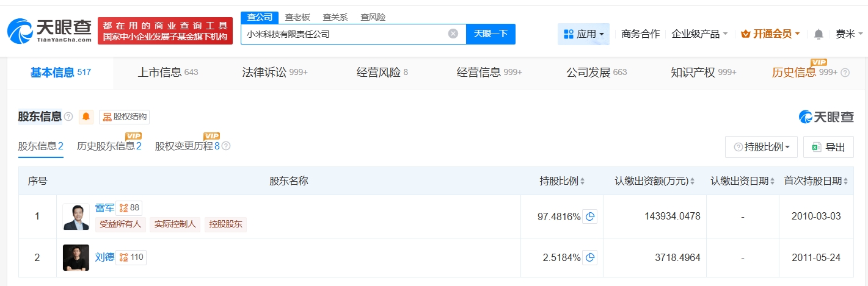Click help icon beside 股权变更历程
Viewport: 868px width, 286px height.
tap(226, 146)
